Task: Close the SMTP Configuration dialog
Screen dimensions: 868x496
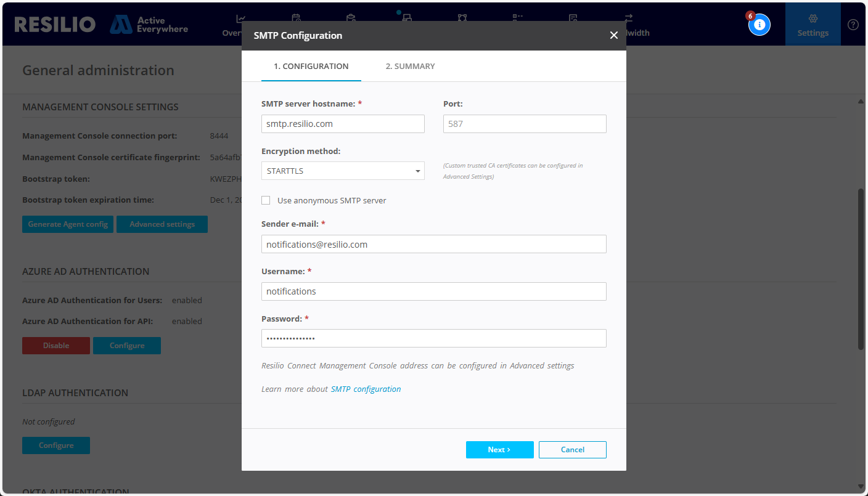Action: pos(613,36)
